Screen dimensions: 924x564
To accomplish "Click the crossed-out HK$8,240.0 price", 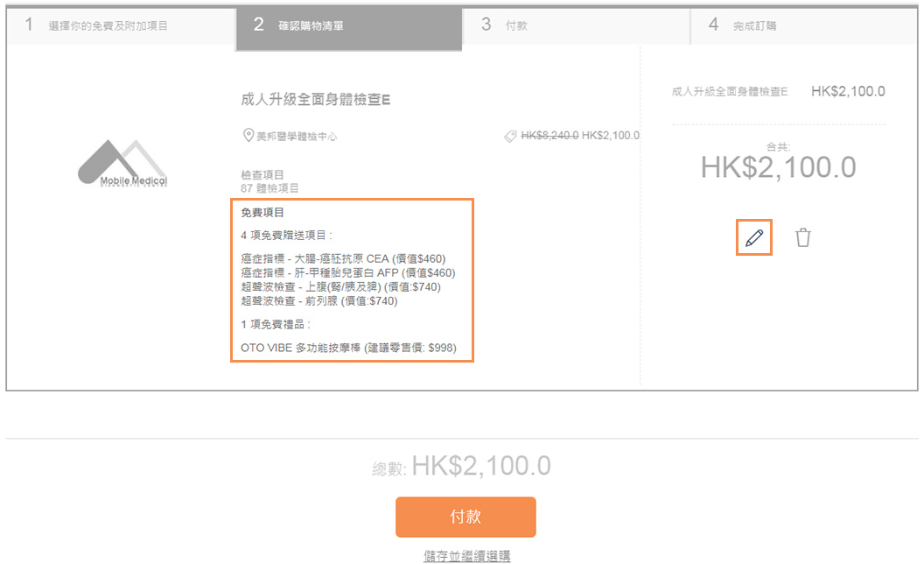I will (549, 136).
